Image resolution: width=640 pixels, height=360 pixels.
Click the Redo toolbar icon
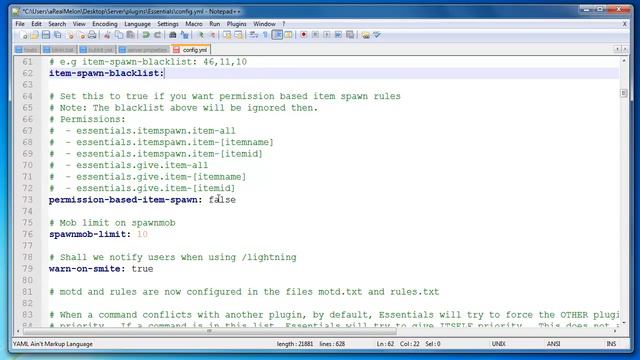[x=158, y=35]
